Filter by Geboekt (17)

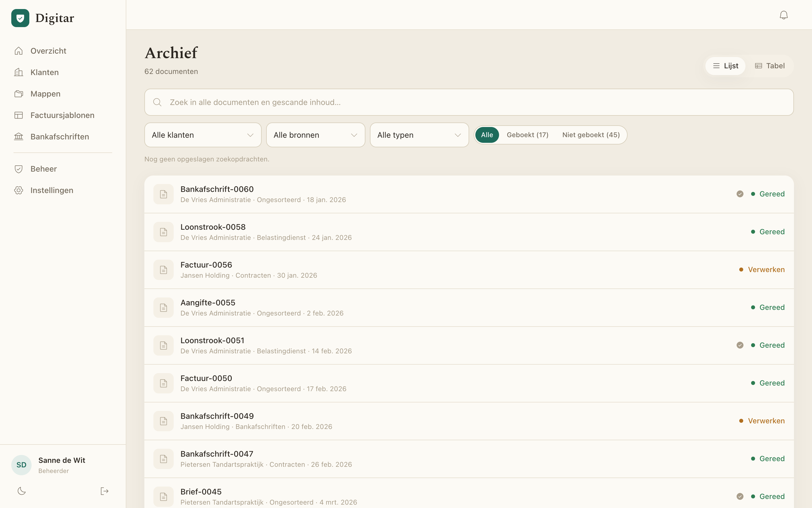point(528,135)
